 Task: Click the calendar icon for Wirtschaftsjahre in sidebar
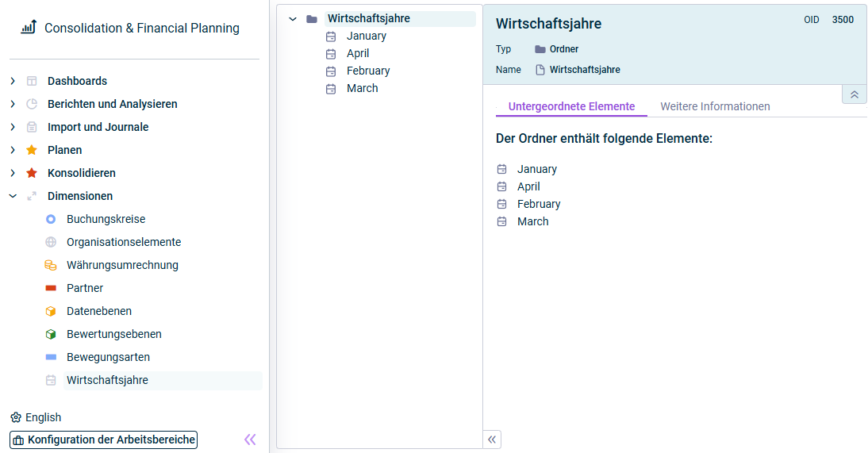coord(50,381)
